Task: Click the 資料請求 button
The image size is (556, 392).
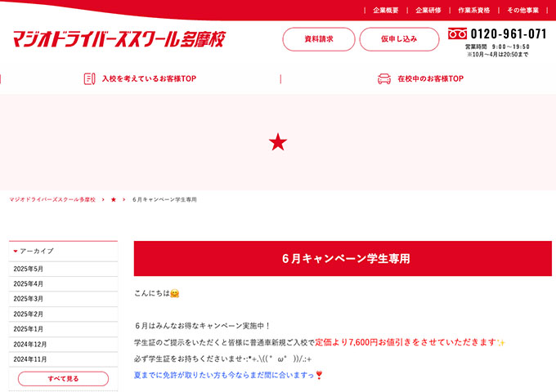Action: (x=319, y=39)
